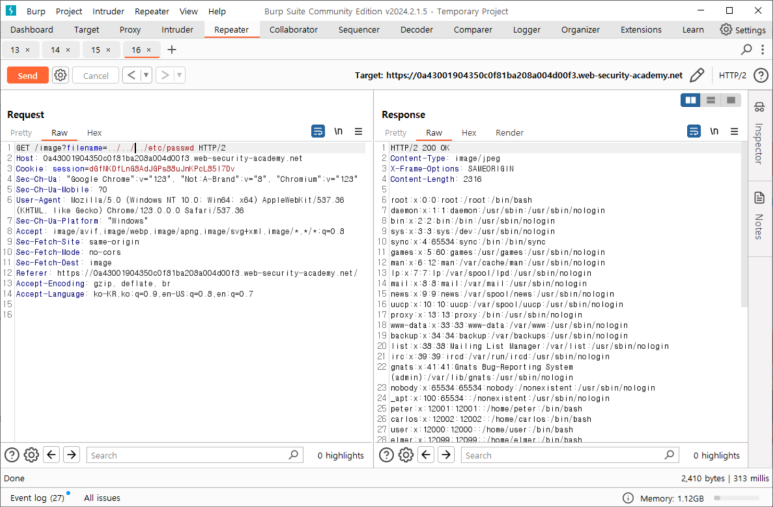Viewport: 773px width, 507px height.
Task: Open help for the Request search bar
Action: (12, 455)
